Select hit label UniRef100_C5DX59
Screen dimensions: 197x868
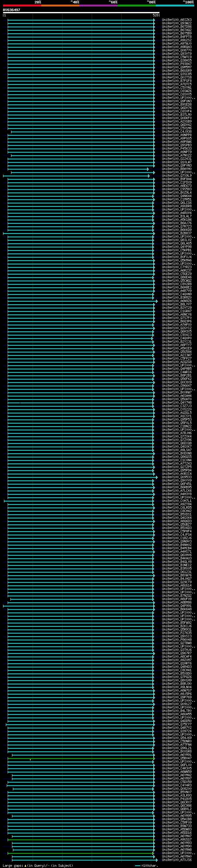177,782
